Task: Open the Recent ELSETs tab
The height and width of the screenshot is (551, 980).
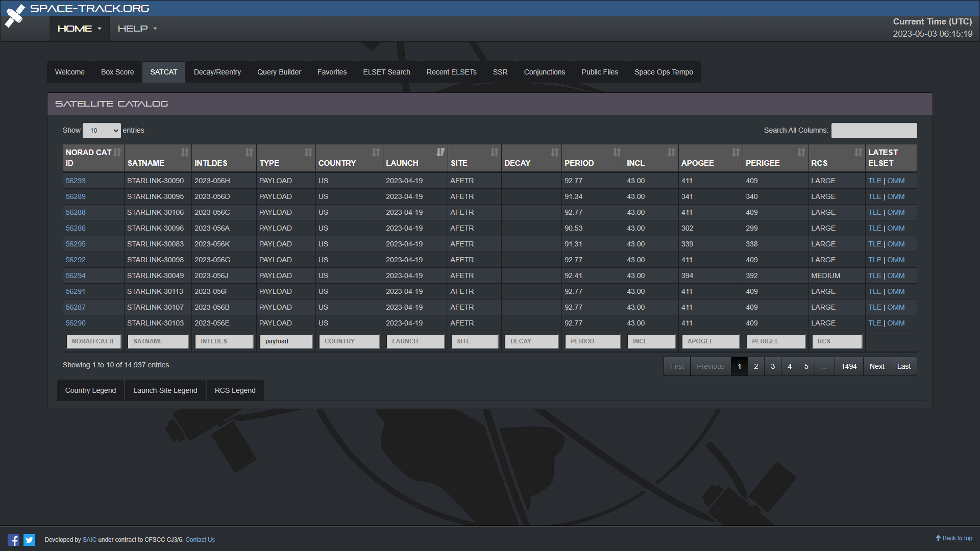Action: [x=452, y=72]
